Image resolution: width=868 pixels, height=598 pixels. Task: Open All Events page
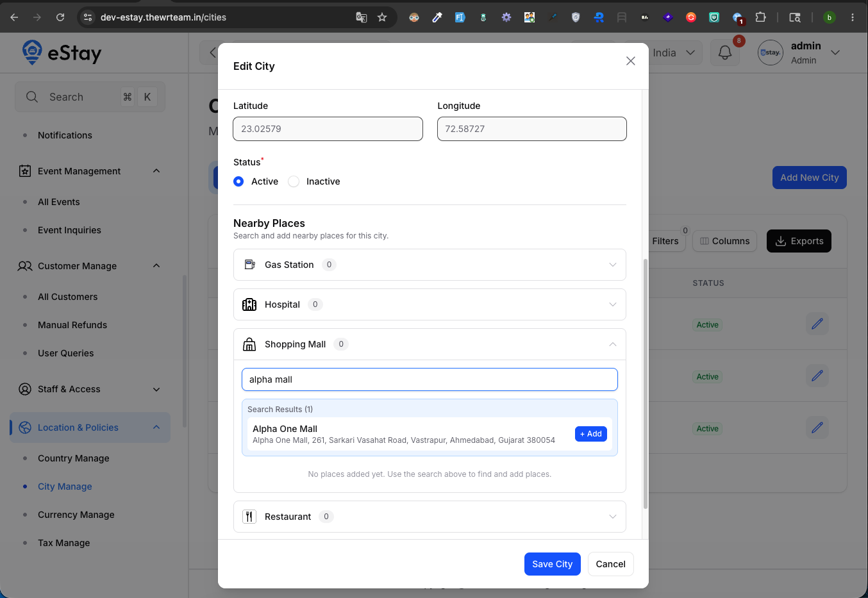[x=59, y=202]
